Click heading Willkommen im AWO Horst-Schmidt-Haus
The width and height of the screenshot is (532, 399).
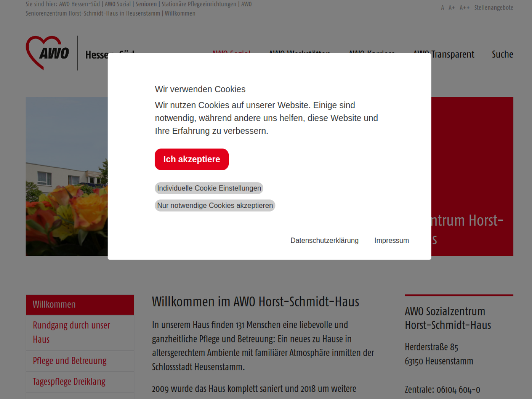pyautogui.click(x=255, y=302)
